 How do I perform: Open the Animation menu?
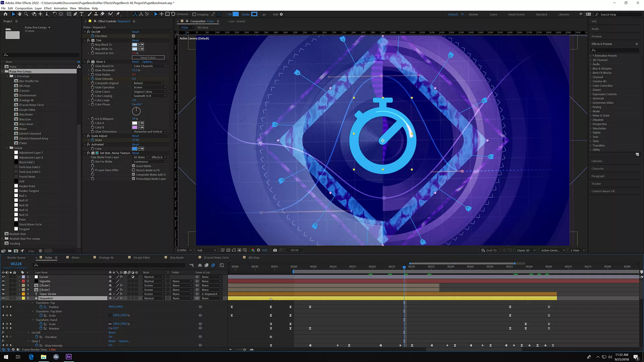(x=61, y=8)
